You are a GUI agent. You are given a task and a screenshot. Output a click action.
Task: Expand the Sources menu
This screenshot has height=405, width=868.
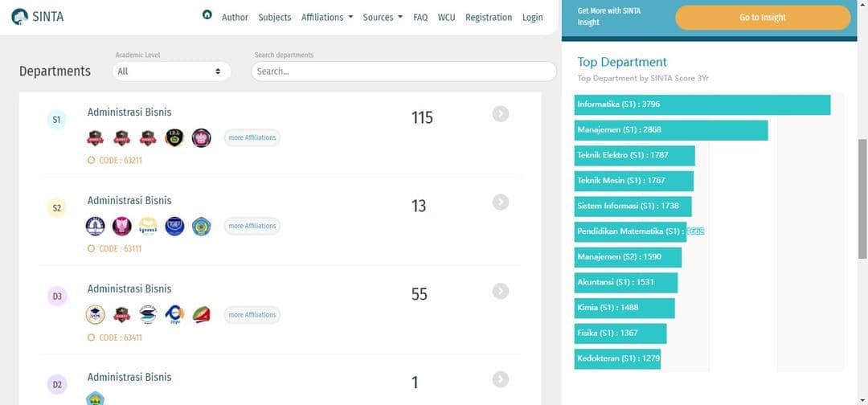(383, 17)
